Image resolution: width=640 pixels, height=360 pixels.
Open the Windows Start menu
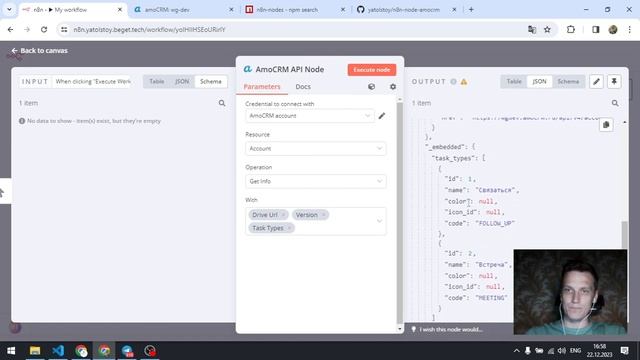point(11,351)
